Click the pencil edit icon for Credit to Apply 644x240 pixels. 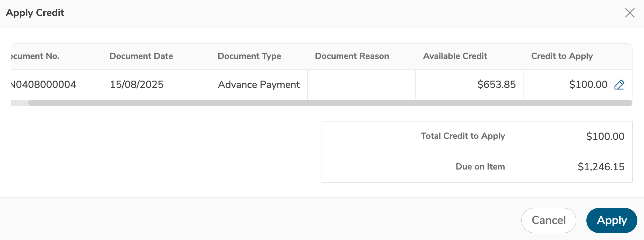pos(619,85)
